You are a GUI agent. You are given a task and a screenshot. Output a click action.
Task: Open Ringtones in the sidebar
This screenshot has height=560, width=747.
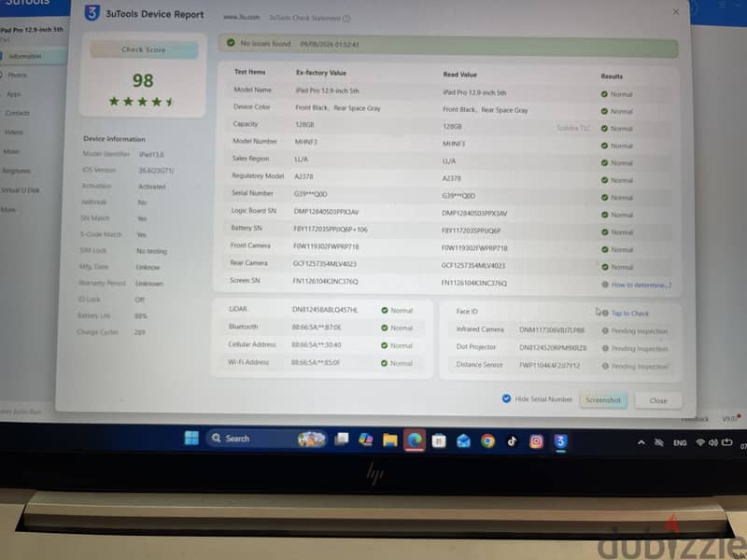click(16, 171)
